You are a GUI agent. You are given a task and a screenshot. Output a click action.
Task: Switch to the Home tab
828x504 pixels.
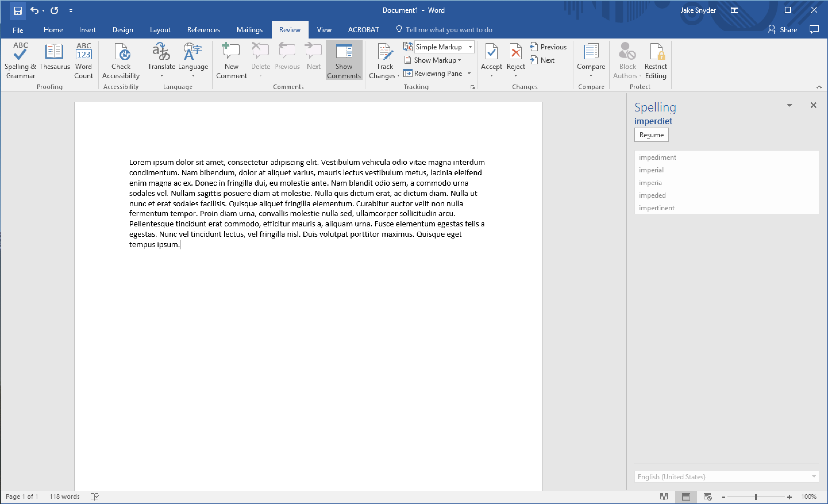(53, 30)
